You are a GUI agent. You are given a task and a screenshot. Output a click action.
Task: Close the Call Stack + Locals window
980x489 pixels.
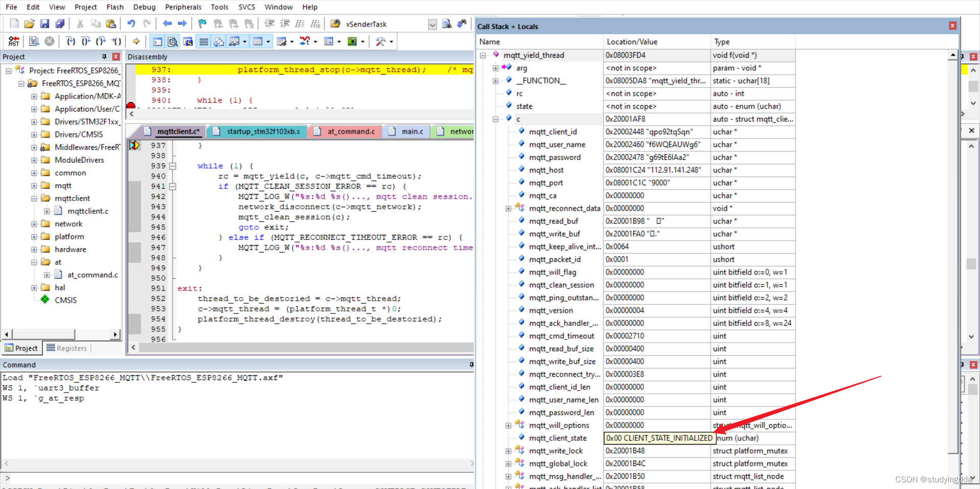(952, 26)
